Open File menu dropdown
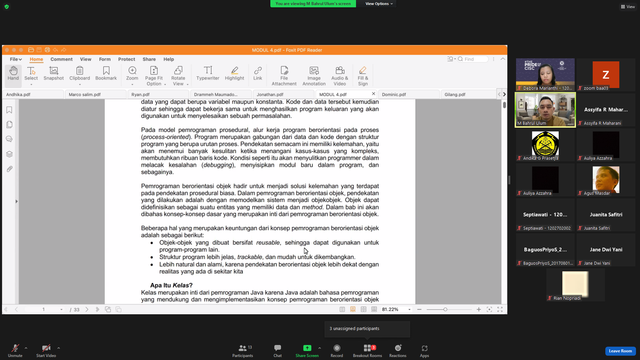The width and height of the screenshot is (640, 360). (x=16, y=59)
